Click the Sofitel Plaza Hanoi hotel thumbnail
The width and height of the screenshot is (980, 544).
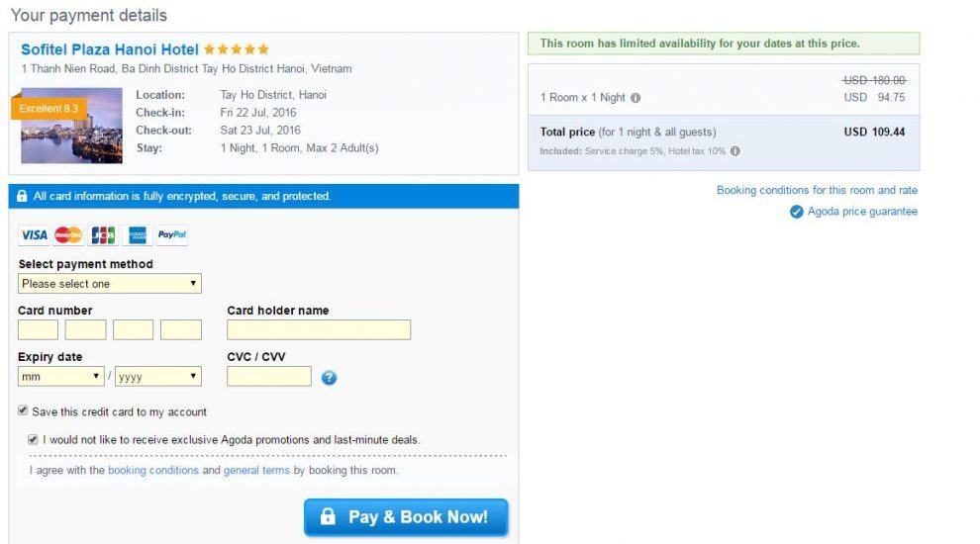point(71,126)
